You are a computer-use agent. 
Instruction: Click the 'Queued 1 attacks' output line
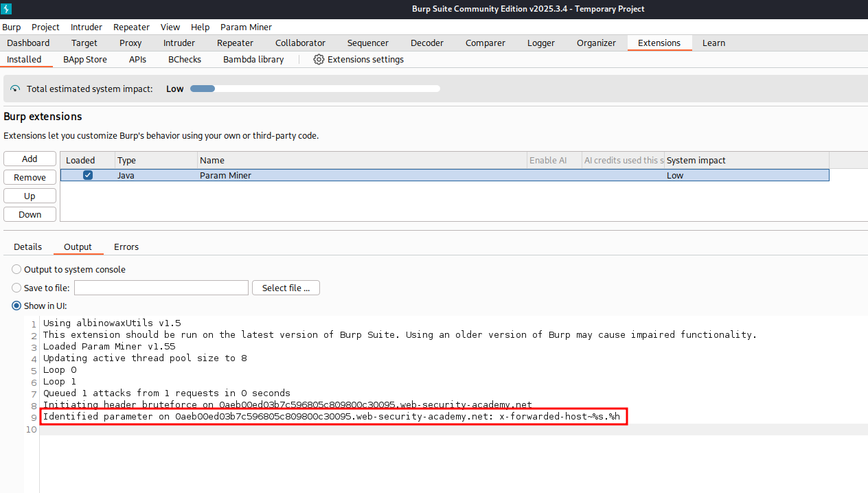167,393
